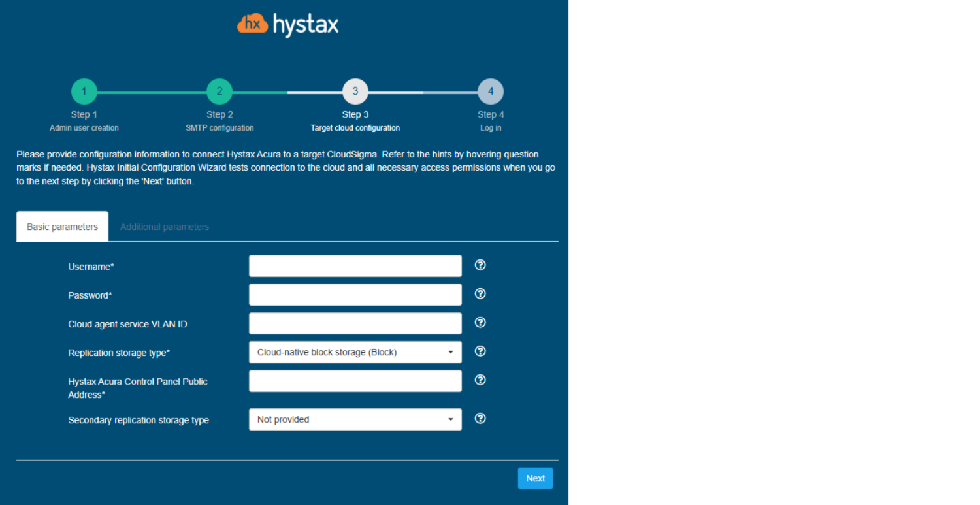Click the 'Username*' field label

pyautogui.click(x=91, y=267)
